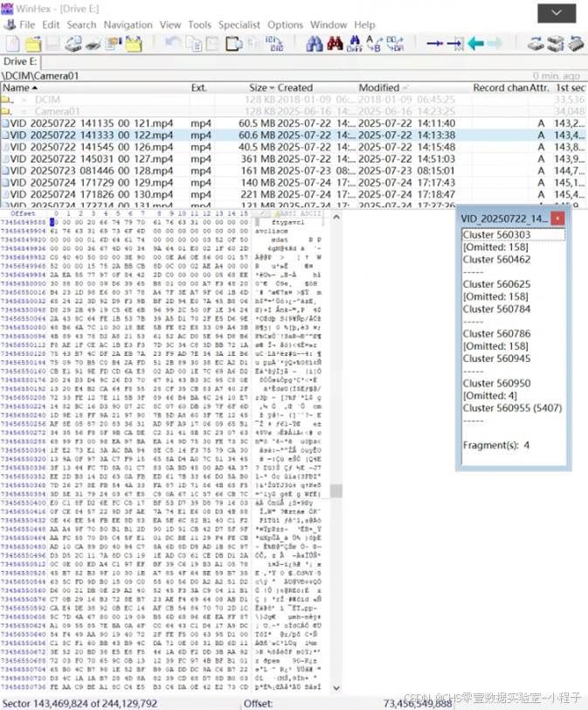588x710 pixels.
Task: Click the Paste clipboard toolbar icon
Action: tap(212, 44)
